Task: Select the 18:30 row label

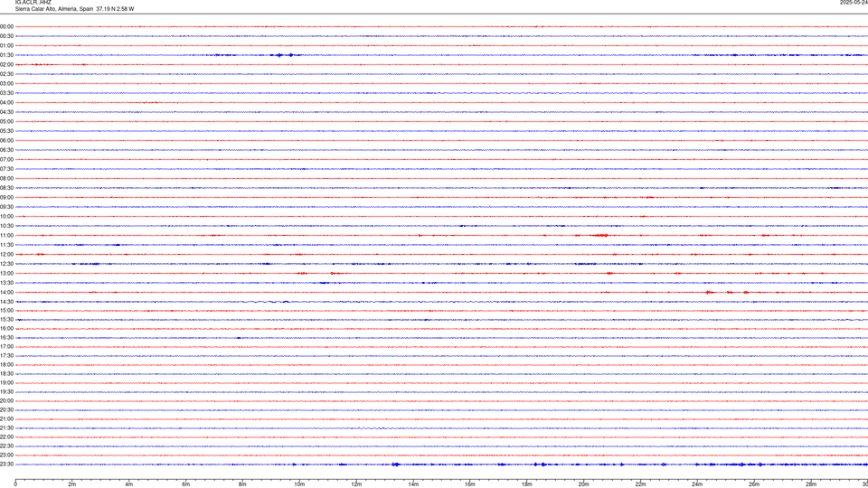Action: (6, 374)
